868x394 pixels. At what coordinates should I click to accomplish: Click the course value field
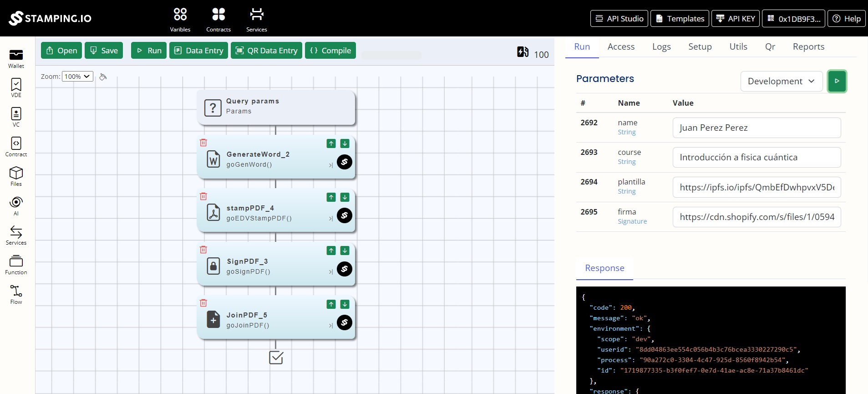click(x=756, y=157)
